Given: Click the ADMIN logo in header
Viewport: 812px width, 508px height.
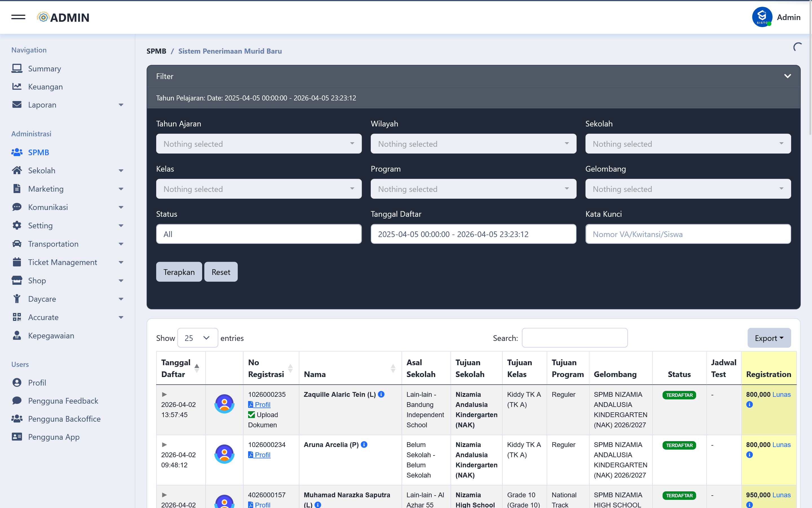Looking at the screenshot, I should click(x=63, y=17).
